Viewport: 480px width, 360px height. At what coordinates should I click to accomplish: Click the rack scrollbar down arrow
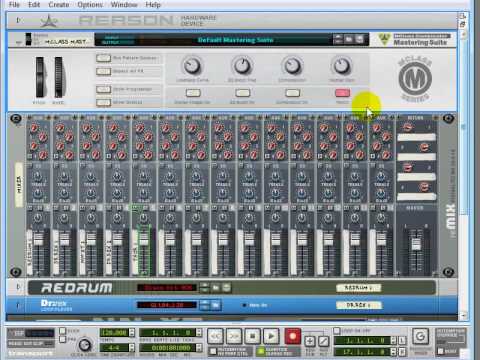[x=463, y=315]
